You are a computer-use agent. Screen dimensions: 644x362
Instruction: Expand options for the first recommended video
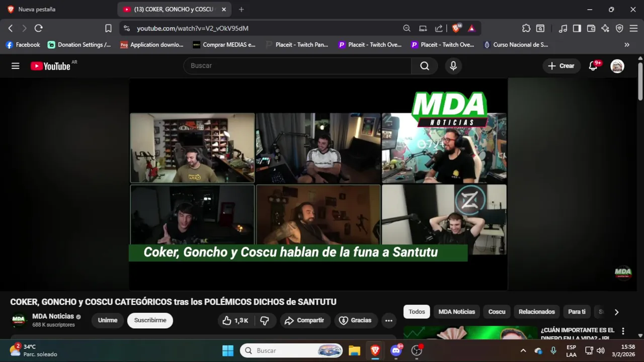click(623, 331)
